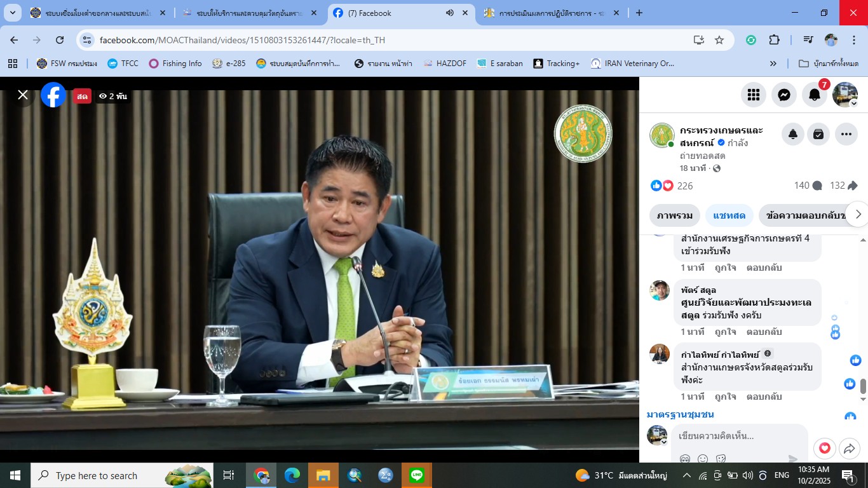Send a heart reaction on live video
The image size is (868, 488).
824,449
